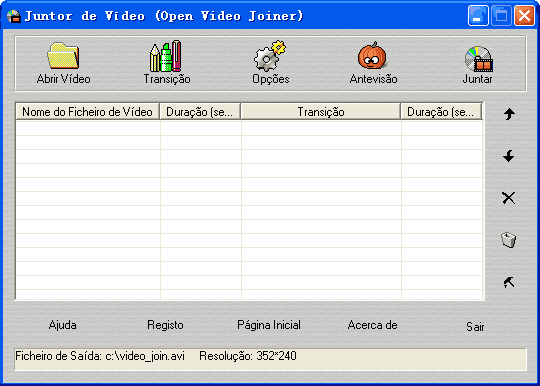The height and width of the screenshot is (386, 540).
Task: Click the Transição column header
Action: tap(321, 112)
